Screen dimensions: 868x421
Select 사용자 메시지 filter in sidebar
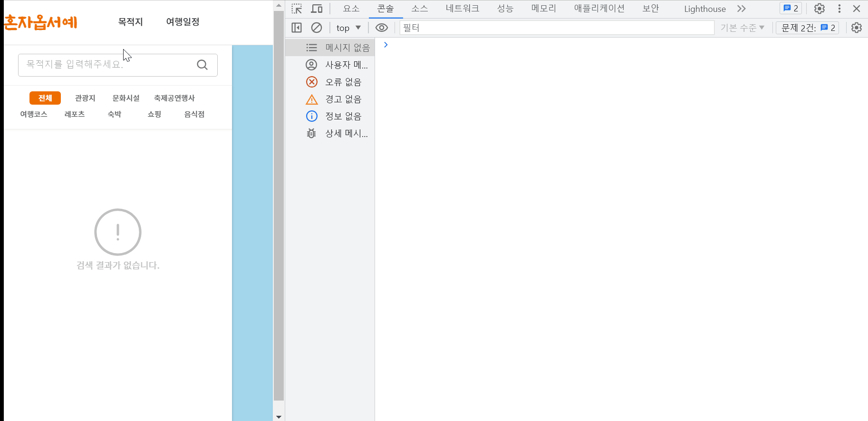pyautogui.click(x=330, y=65)
